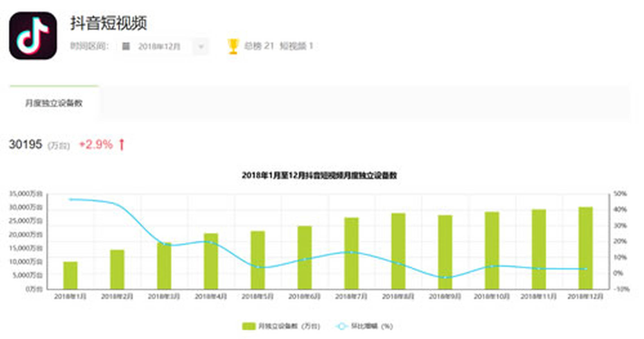The width and height of the screenshot is (644, 339).
Task: Click the 2018年1月 green bar
Action: tap(70, 275)
